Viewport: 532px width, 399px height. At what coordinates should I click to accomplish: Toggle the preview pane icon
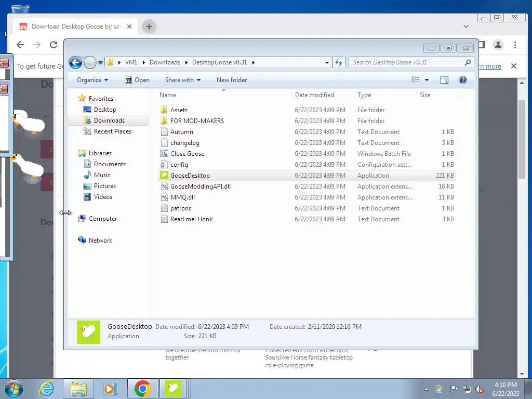(444, 80)
